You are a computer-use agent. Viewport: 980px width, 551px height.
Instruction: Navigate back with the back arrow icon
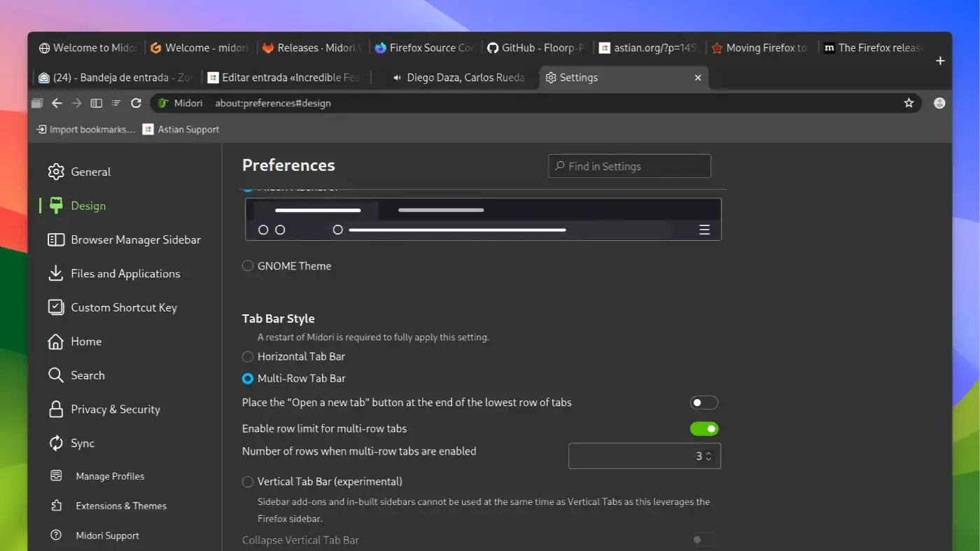57,103
